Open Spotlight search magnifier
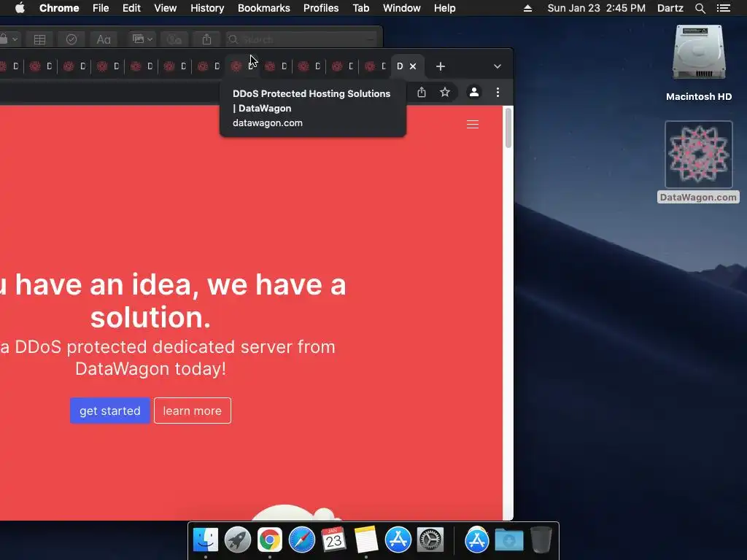747x560 pixels. tap(700, 8)
